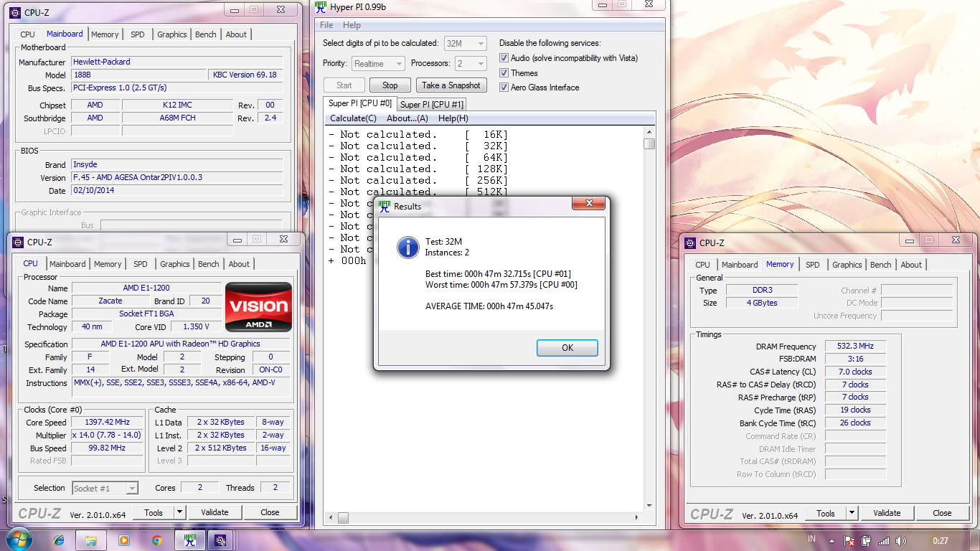Click Close in CPU tab window
The image size is (980, 551).
click(x=270, y=512)
